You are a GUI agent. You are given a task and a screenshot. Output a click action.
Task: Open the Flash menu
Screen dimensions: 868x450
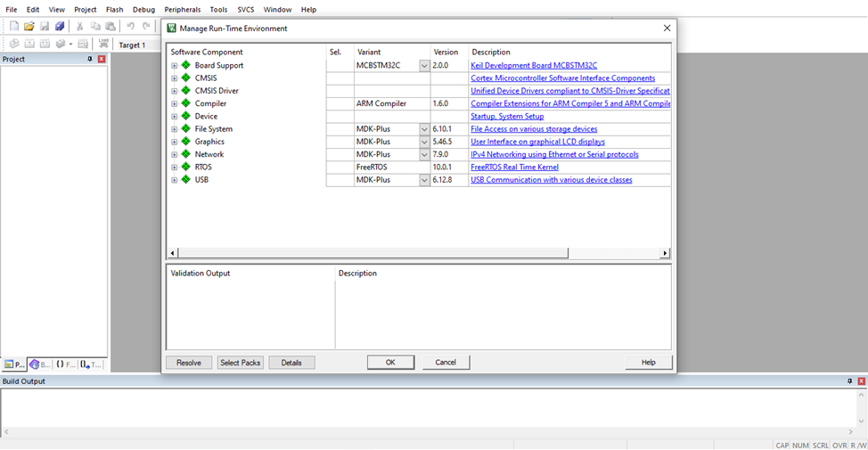pyautogui.click(x=115, y=10)
